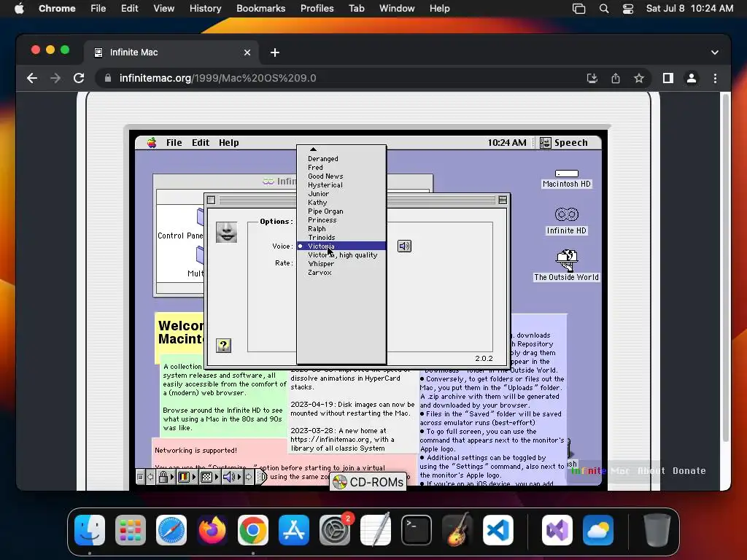Launch Finder from the Dock
Viewport: 747px width, 560px height.
pos(90,530)
